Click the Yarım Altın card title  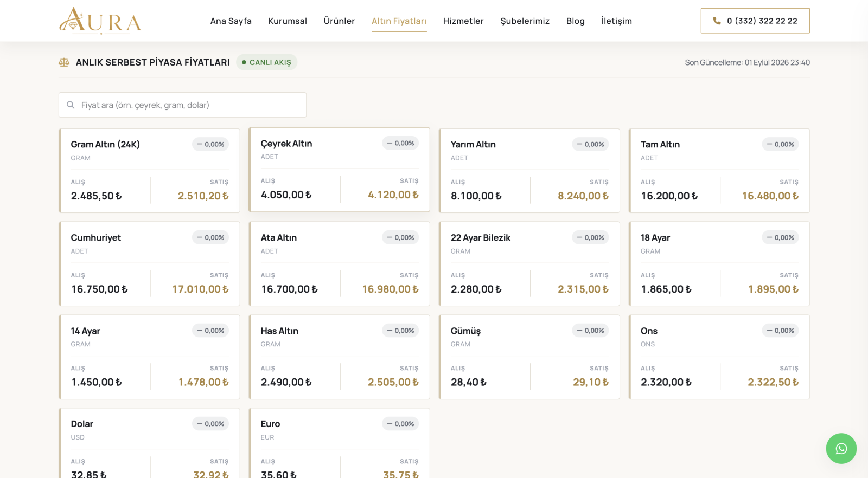[473, 144]
